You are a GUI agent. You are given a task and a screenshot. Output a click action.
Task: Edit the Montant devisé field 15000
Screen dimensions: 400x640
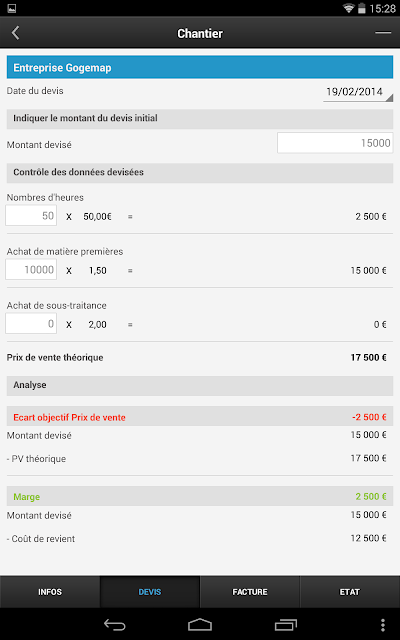pos(335,143)
